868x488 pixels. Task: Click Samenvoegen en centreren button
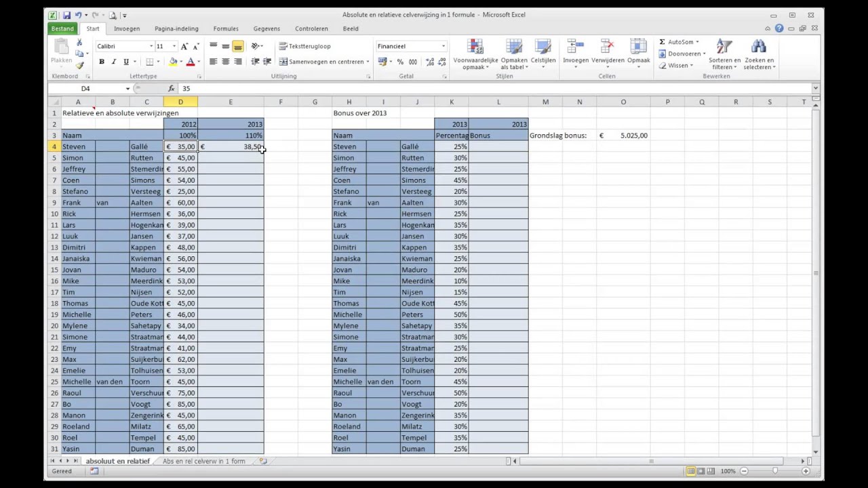tap(321, 62)
